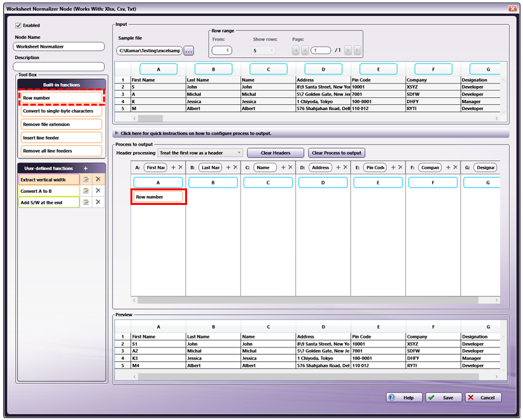Toggle the Enabled checkbox
This screenshot has height=420, width=523.
tap(18, 25)
